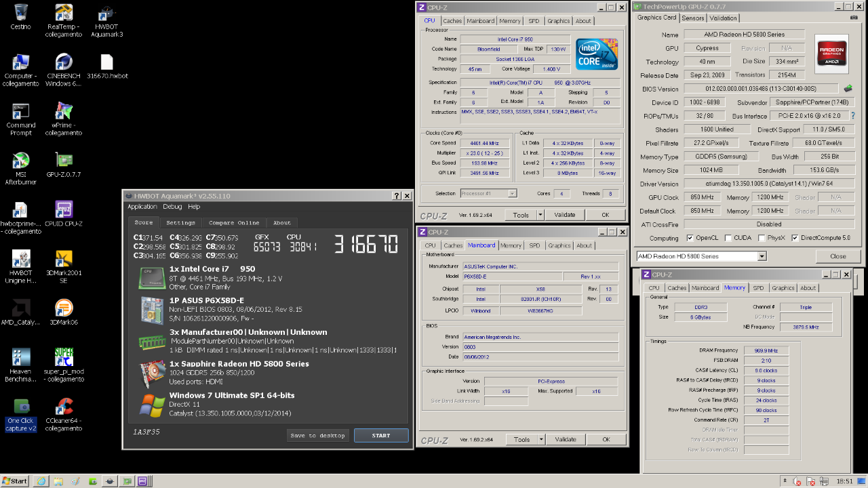Click Aquamark START button

click(x=381, y=436)
